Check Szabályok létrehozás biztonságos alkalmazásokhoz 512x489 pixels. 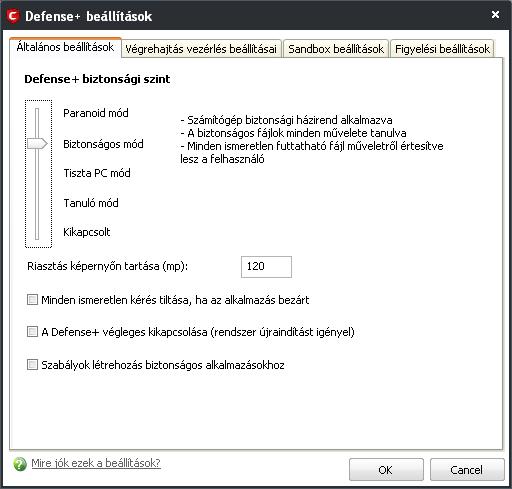[32, 364]
